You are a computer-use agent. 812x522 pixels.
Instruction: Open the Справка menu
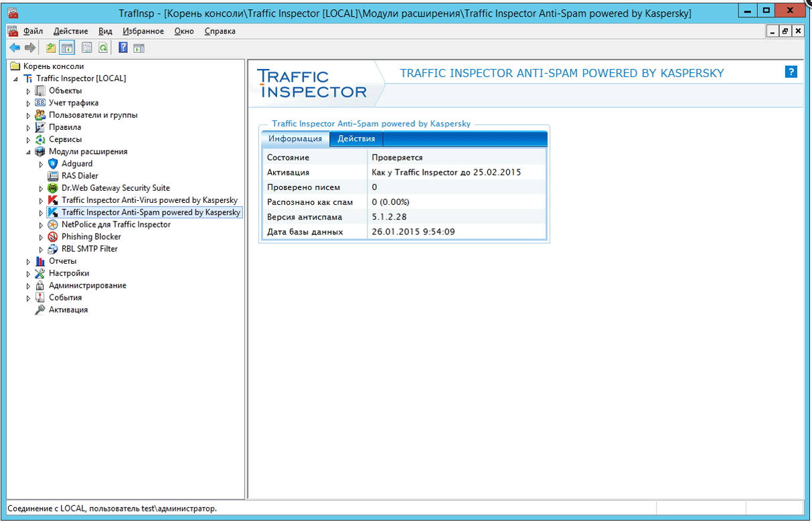220,31
